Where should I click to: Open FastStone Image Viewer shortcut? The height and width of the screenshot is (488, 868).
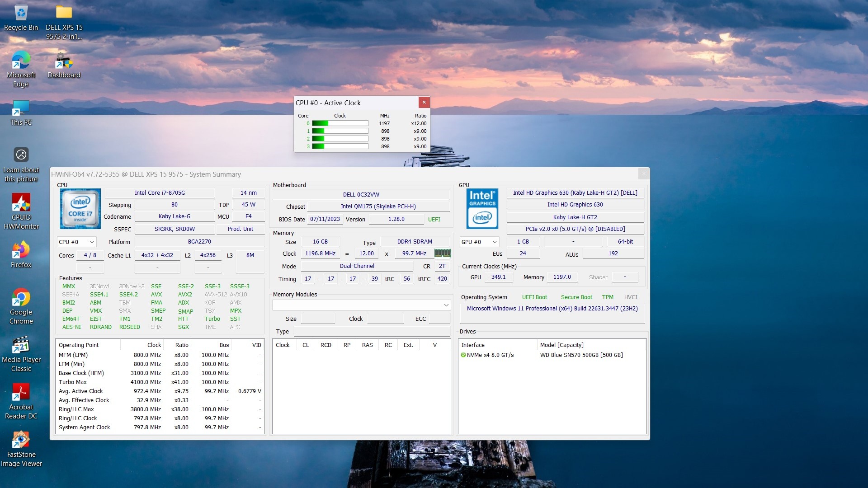coord(21,449)
